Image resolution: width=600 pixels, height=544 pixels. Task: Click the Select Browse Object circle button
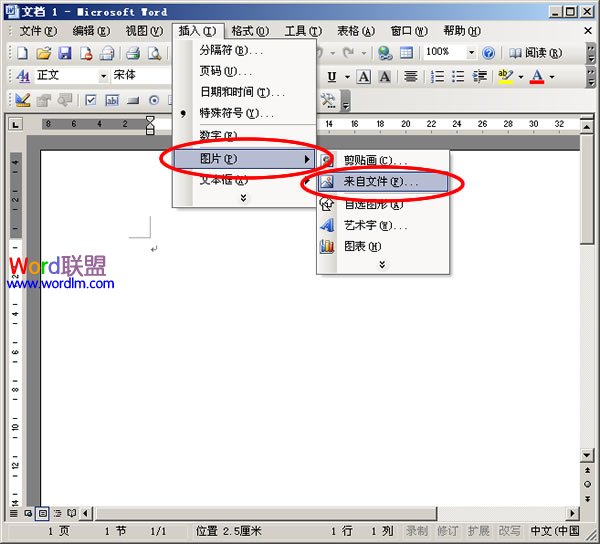tap(587, 484)
